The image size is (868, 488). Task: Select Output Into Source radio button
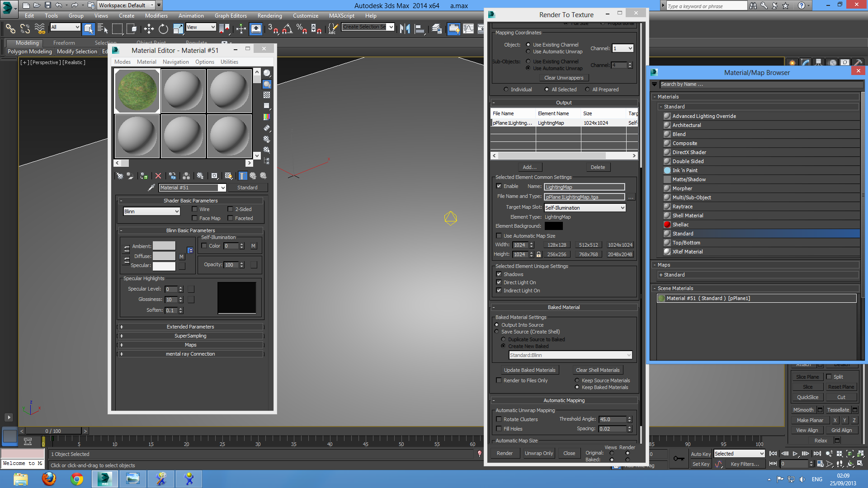click(x=497, y=325)
